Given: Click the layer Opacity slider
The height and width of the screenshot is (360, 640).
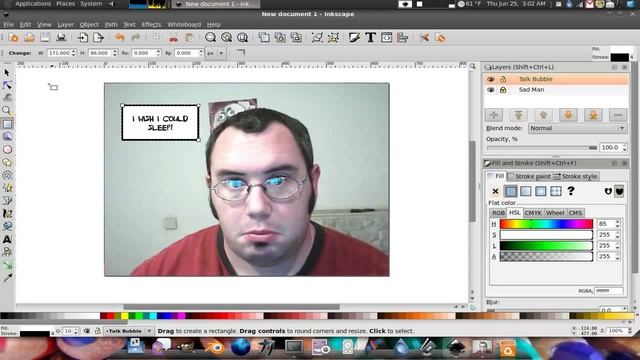Looking at the screenshot, I should 542,147.
